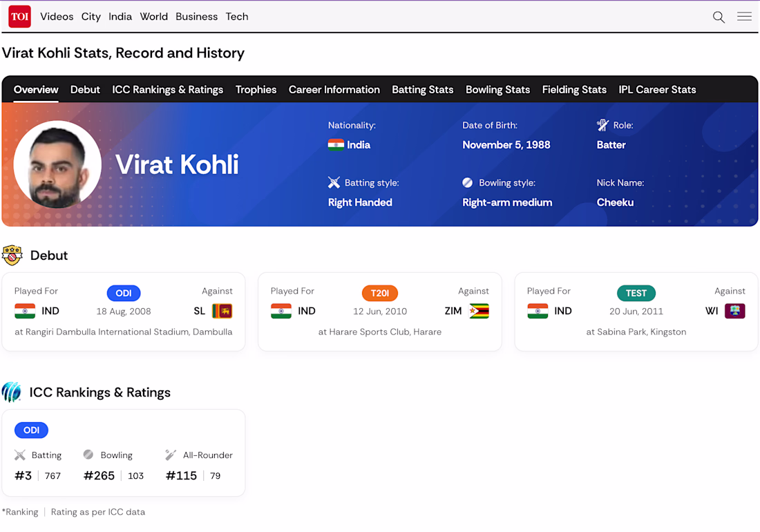Click the November 5, 1988 birth date
The width and height of the screenshot is (760, 532).
point(506,145)
